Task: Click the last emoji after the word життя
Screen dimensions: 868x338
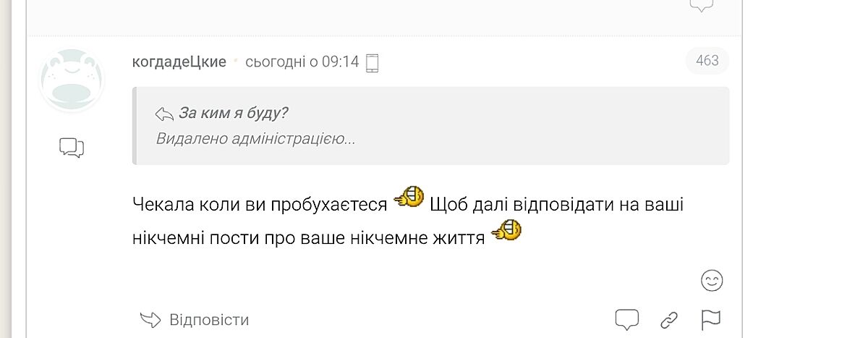Action: tap(506, 232)
